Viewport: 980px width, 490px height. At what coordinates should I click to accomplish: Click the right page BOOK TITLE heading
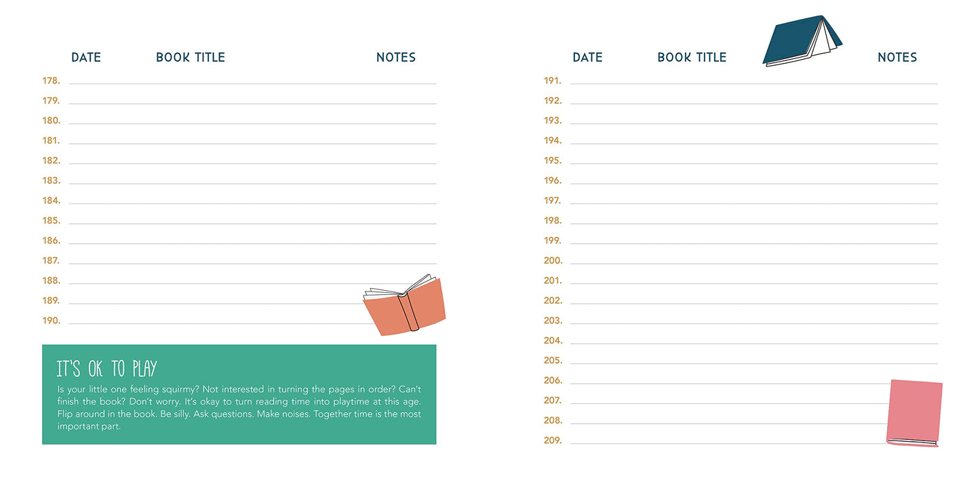pyautogui.click(x=692, y=58)
